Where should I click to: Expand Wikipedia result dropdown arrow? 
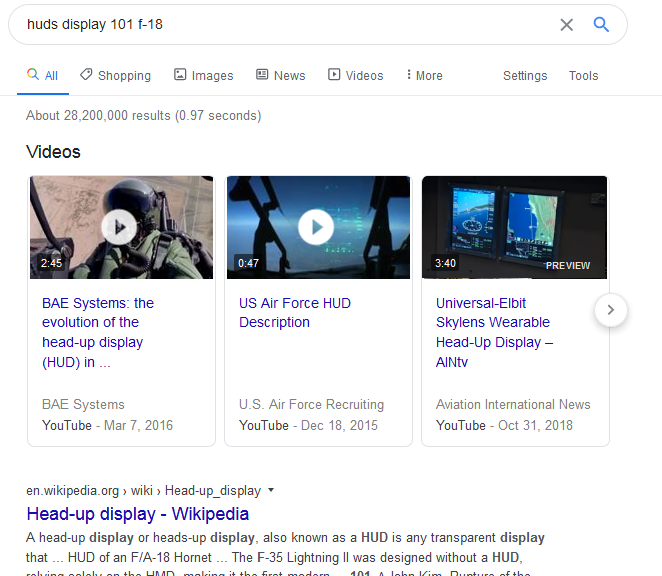point(271,491)
